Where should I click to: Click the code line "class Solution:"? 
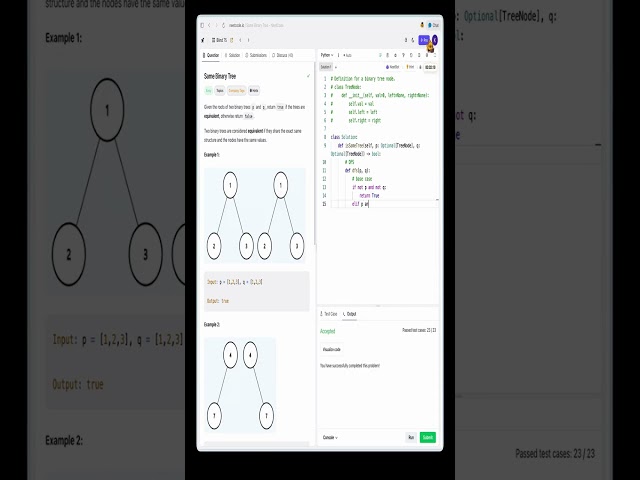point(344,137)
